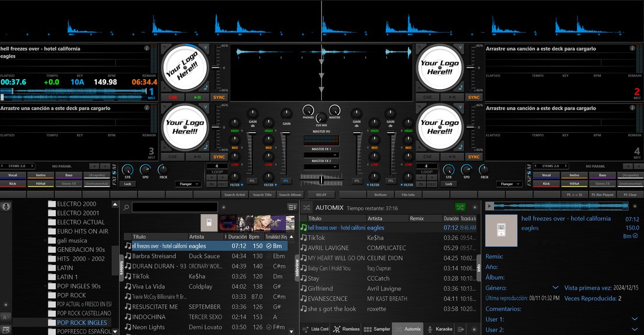This screenshot has width=644, height=335.
Task: Select the ELECTRO 2000 folder
Action: click(76, 204)
